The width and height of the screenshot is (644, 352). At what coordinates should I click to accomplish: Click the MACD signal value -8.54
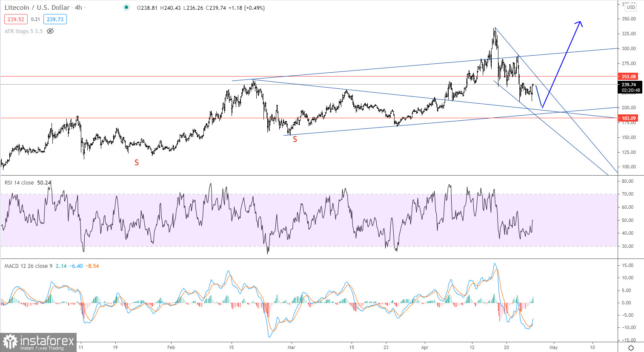pyautogui.click(x=92, y=266)
